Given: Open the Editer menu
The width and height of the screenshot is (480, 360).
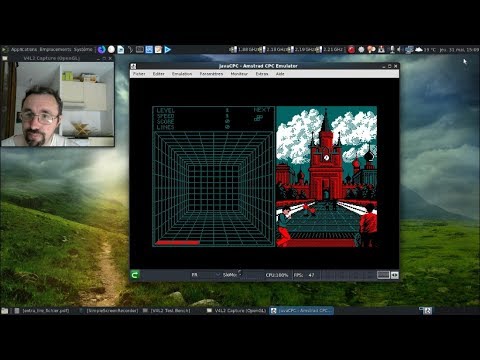Looking at the screenshot, I should pos(159,74).
